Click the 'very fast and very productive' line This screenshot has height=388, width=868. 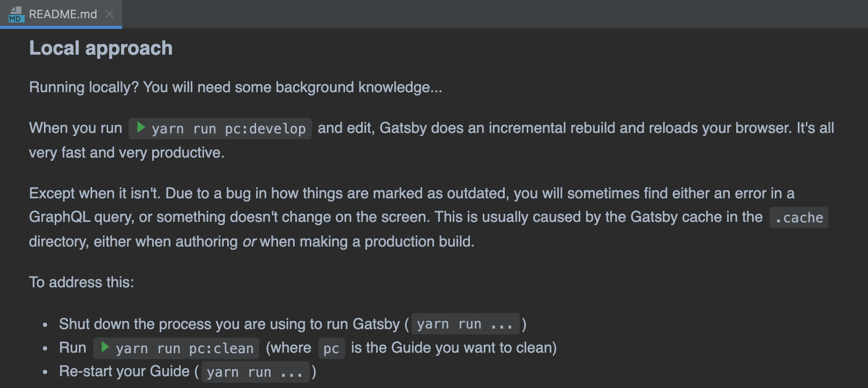coord(126,153)
